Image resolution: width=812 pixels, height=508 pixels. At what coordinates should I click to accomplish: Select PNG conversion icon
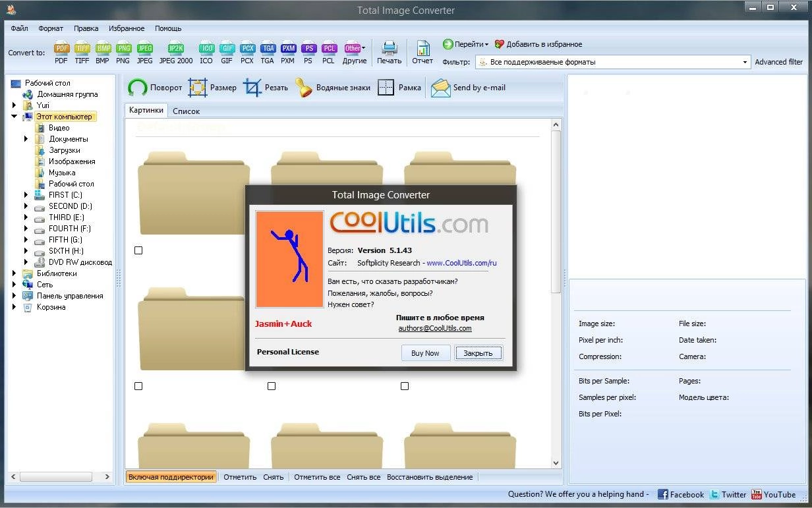[123, 53]
